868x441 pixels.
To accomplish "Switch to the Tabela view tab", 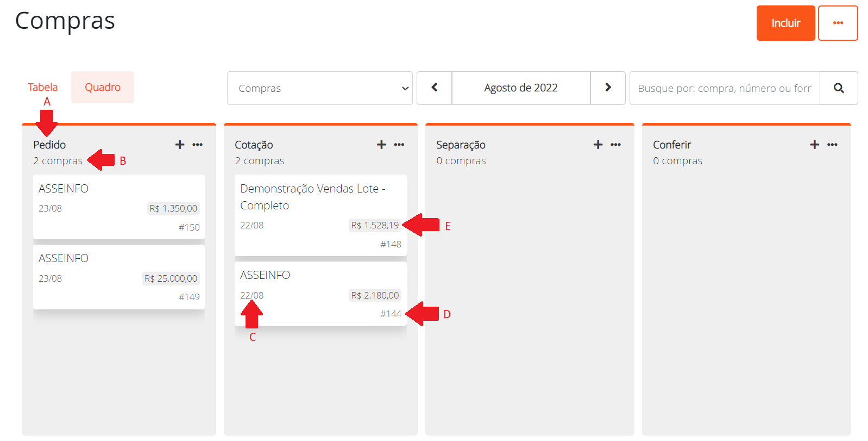I will pyautogui.click(x=43, y=88).
